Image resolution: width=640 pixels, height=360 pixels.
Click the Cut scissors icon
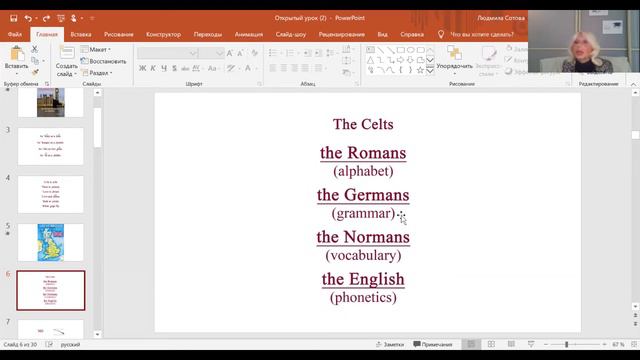pyautogui.click(x=35, y=49)
